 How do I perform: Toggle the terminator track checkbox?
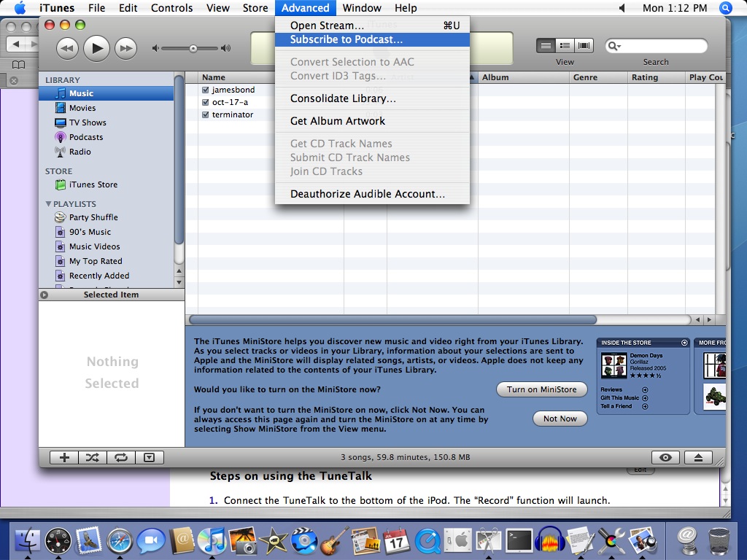(205, 114)
